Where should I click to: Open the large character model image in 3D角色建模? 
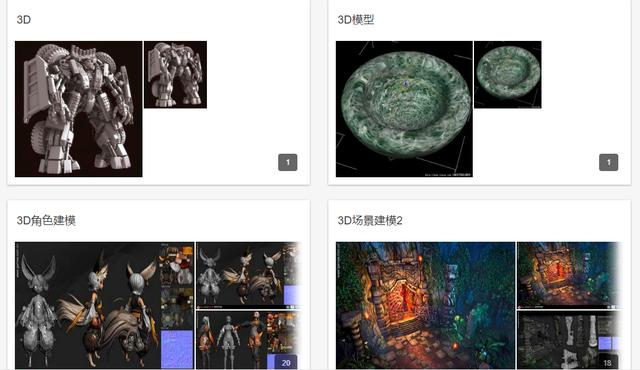click(x=104, y=306)
